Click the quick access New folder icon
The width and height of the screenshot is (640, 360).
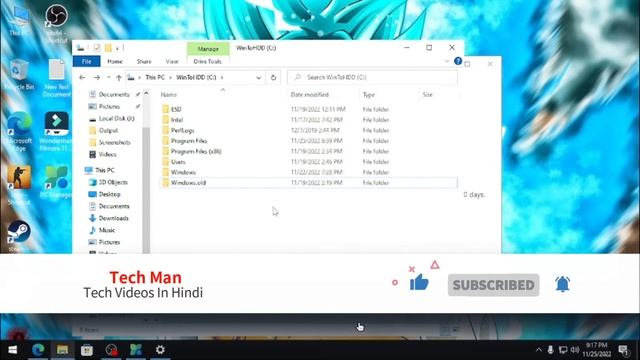pos(108,48)
